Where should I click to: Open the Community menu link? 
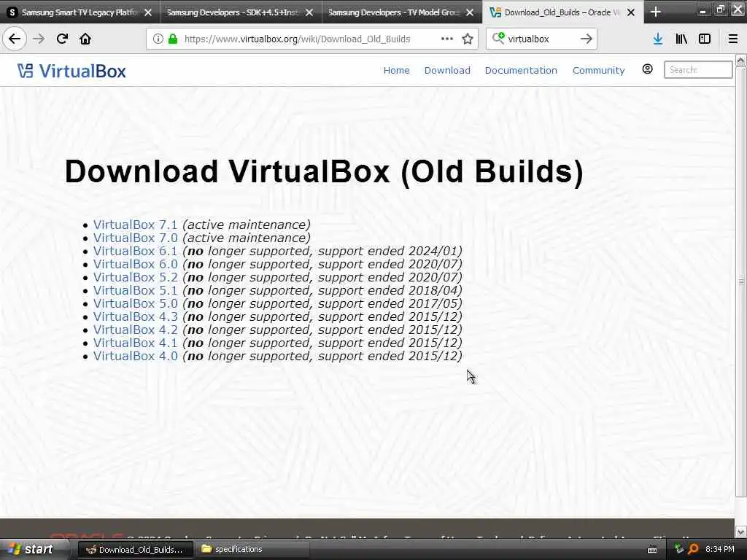(x=598, y=71)
